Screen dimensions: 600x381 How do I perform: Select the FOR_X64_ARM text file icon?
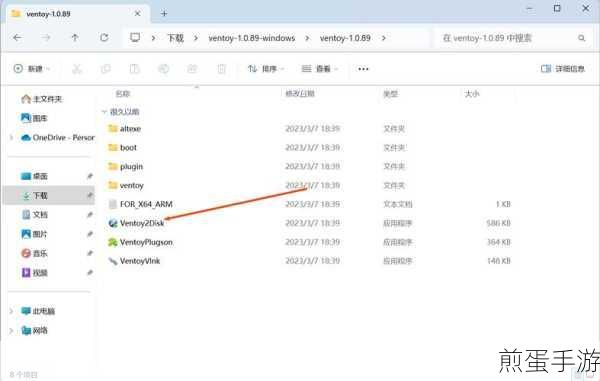click(112, 204)
